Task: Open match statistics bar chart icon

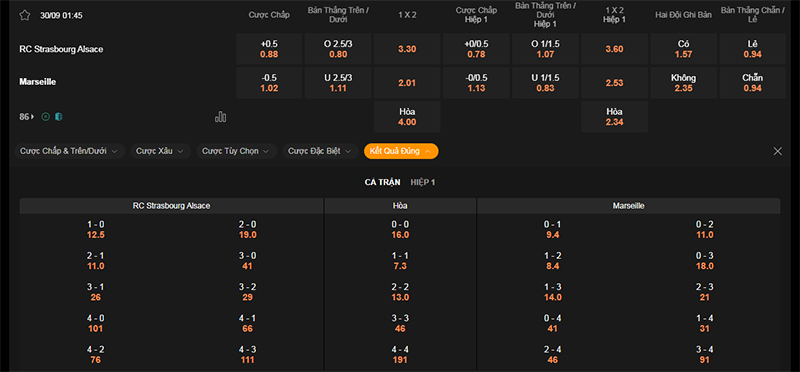Action: [x=220, y=117]
